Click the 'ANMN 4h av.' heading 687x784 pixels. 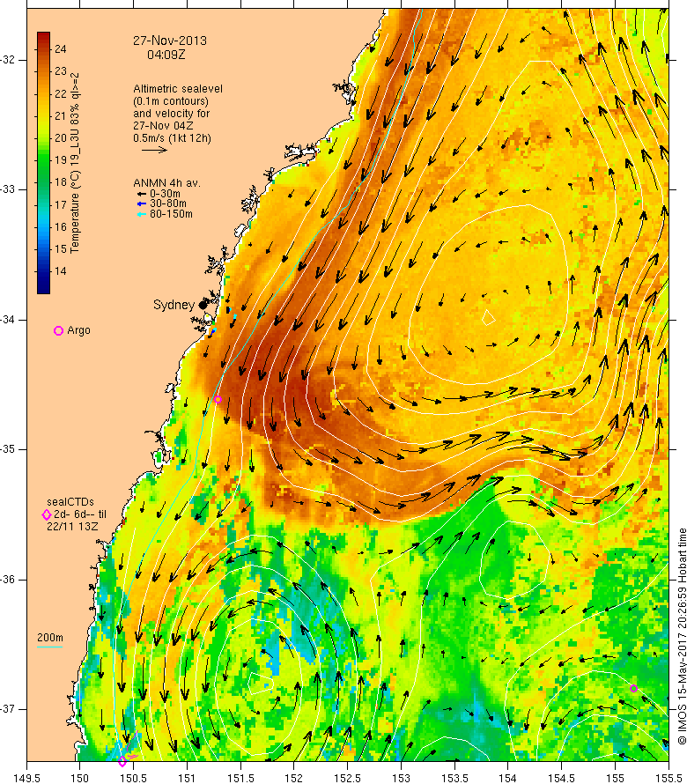(x=166, y=183)
